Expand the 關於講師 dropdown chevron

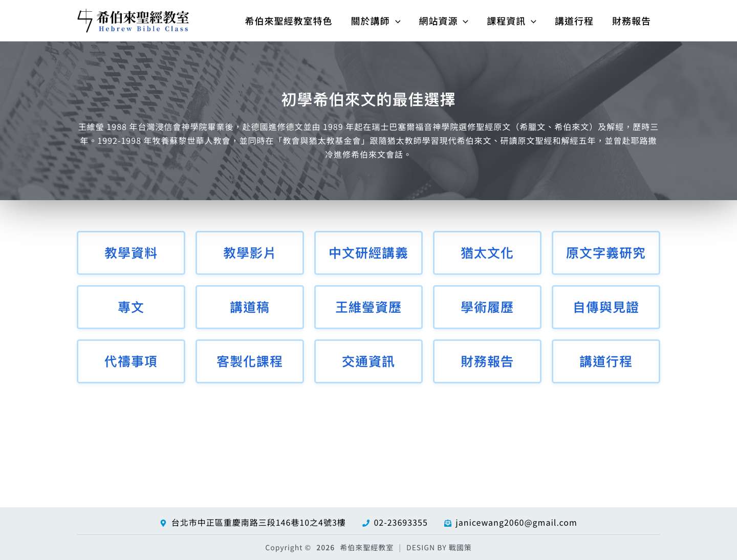(398, 21)
